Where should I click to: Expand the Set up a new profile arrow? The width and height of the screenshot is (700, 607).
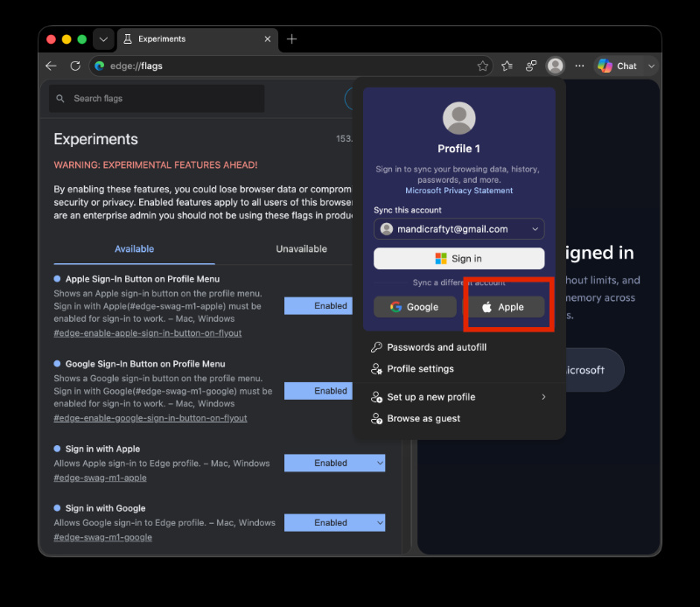pos(543,397)
